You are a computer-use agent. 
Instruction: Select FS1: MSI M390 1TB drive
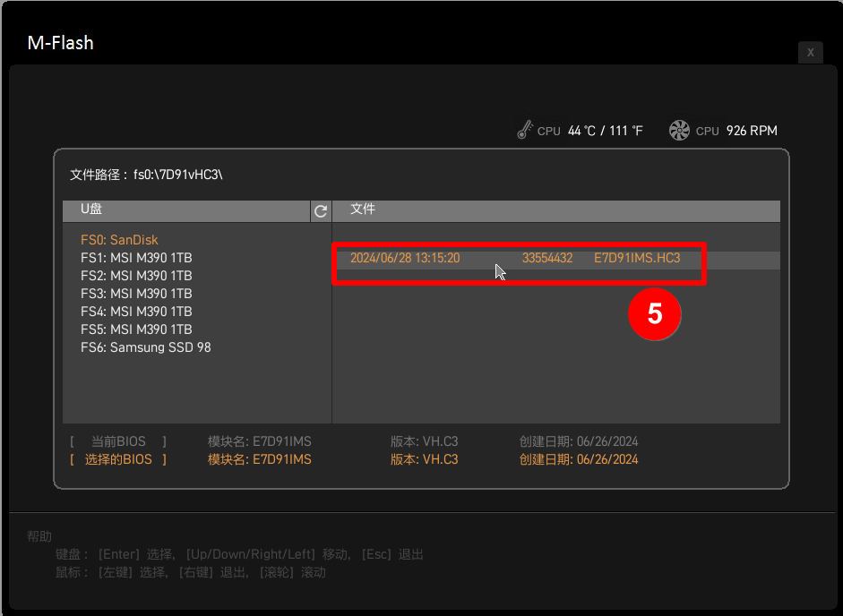point(136,258)
